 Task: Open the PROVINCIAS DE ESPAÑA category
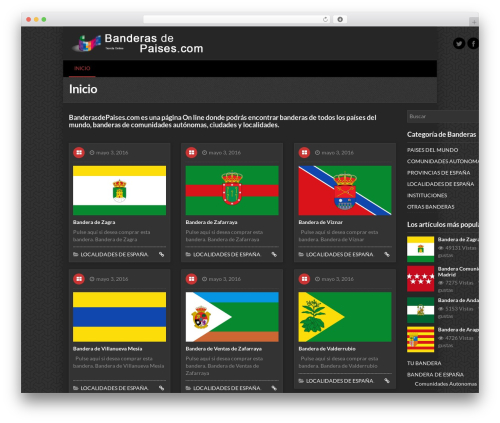(x=438, y=173)
